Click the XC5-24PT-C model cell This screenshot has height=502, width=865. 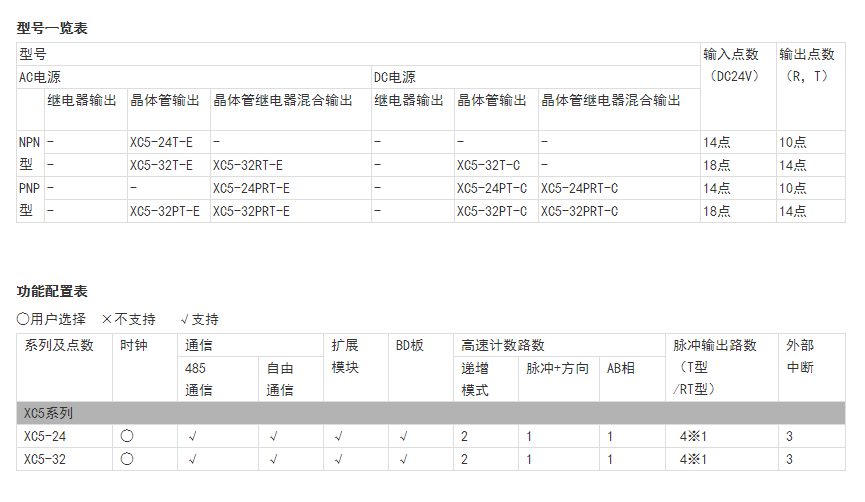[491, 188]
